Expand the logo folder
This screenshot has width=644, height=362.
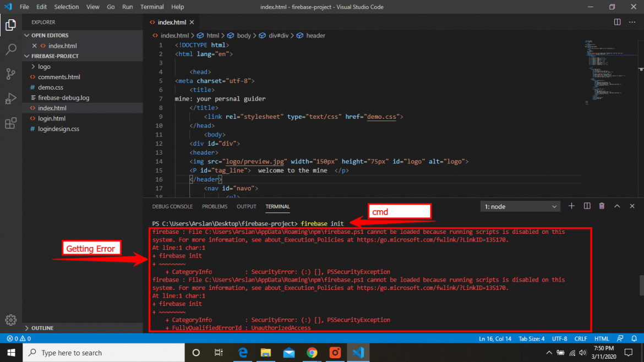pos(44,67)
